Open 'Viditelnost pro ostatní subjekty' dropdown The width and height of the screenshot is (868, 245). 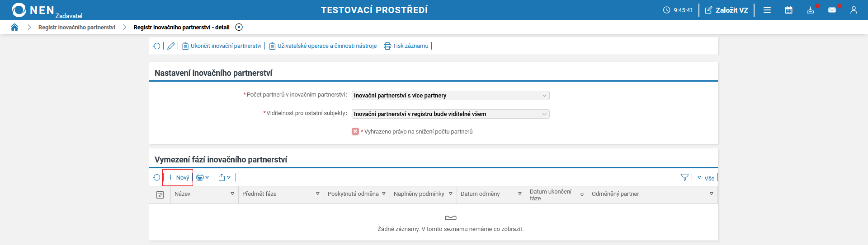tap(450, 114)
